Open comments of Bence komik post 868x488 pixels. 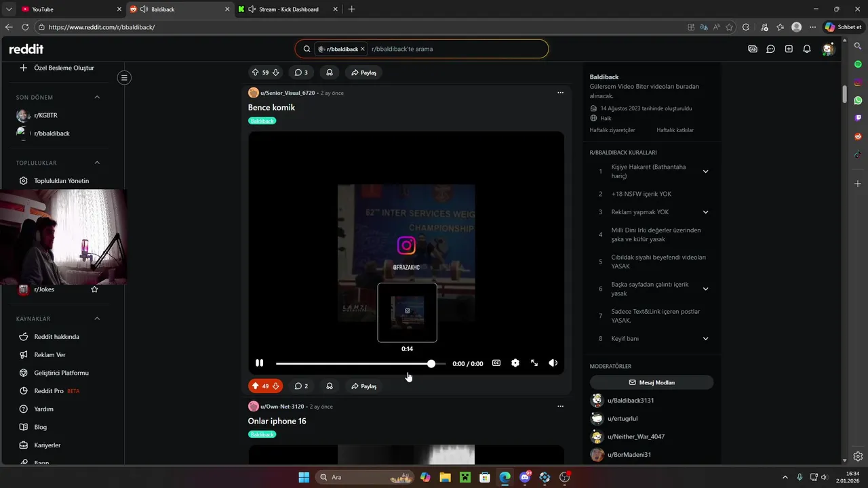301,386
